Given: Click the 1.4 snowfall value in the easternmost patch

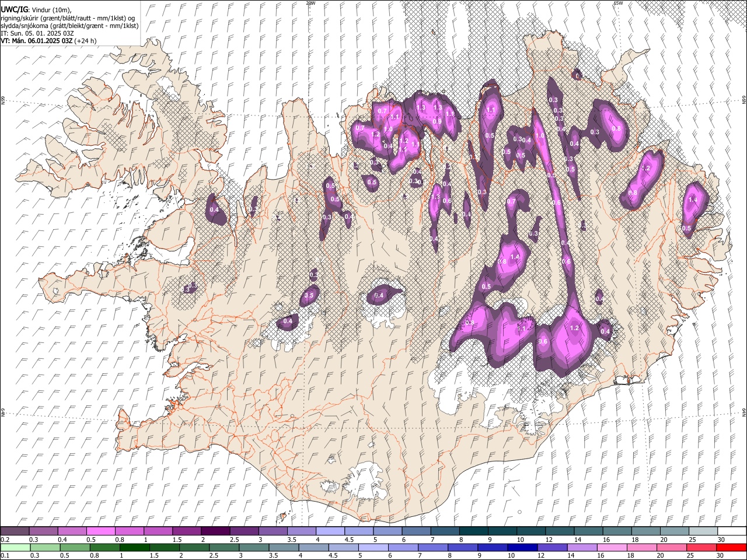Looking at the screenshot, I should pyautogui.click(x=693, y=200).
